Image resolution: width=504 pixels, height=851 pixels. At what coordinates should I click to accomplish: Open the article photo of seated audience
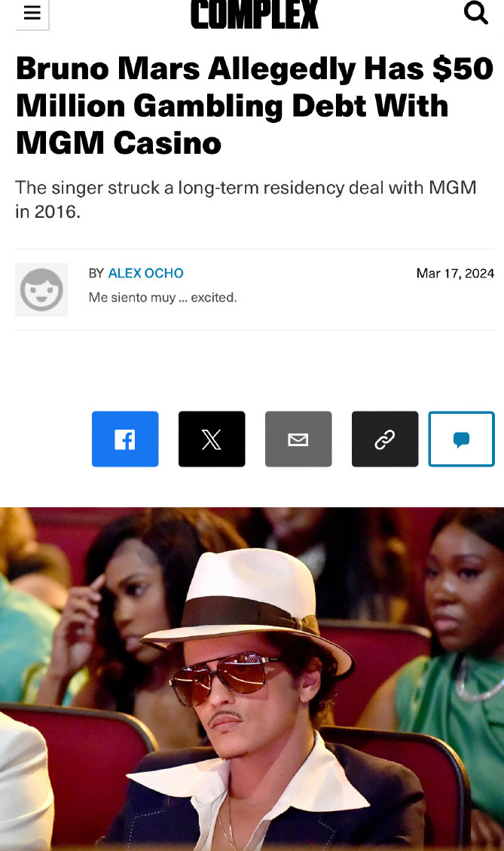252,679
